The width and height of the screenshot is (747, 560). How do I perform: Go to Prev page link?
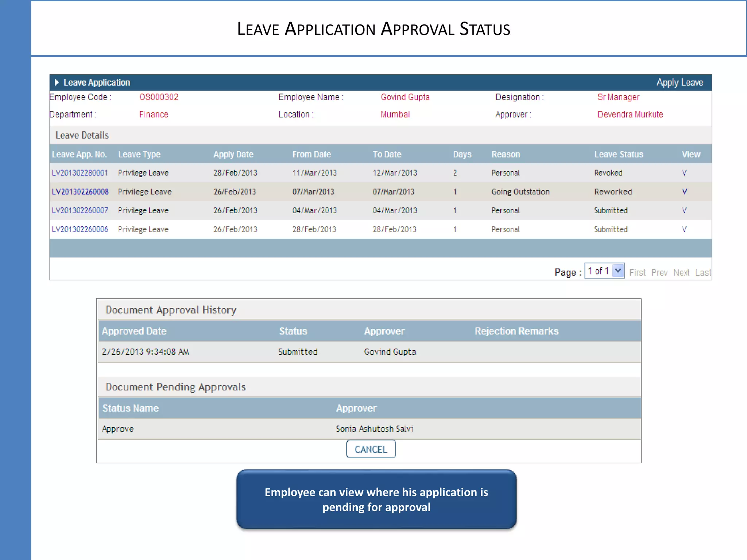click(659, 272)
